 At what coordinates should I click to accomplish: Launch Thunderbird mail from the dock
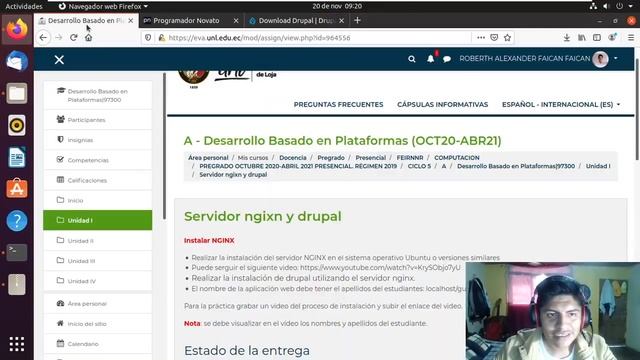(17, 61)
